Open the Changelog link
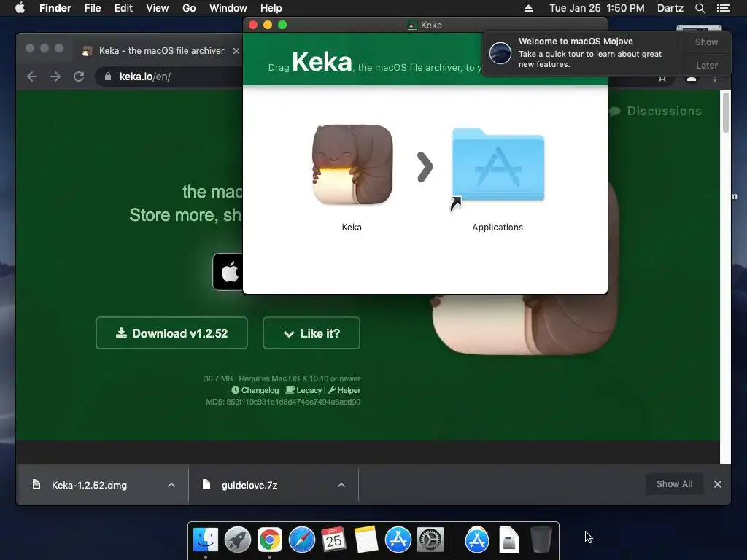 [255, 390]
